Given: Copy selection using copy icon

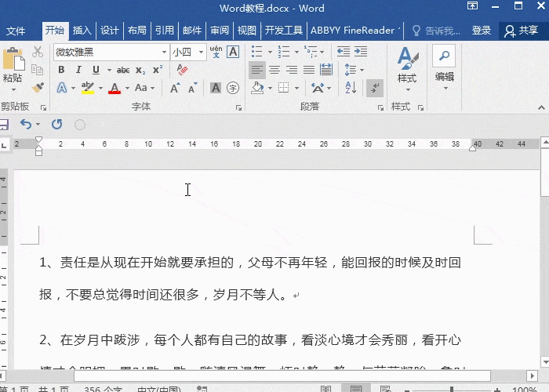Looking at the screenshot, I should click(x=38, y=69).
